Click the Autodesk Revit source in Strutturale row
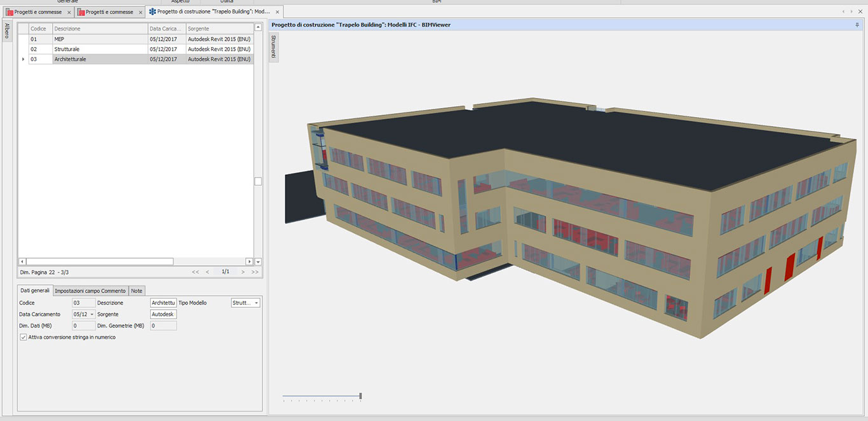Image resolution: width=868 pixels, height=421 pixels. point(219,49)
